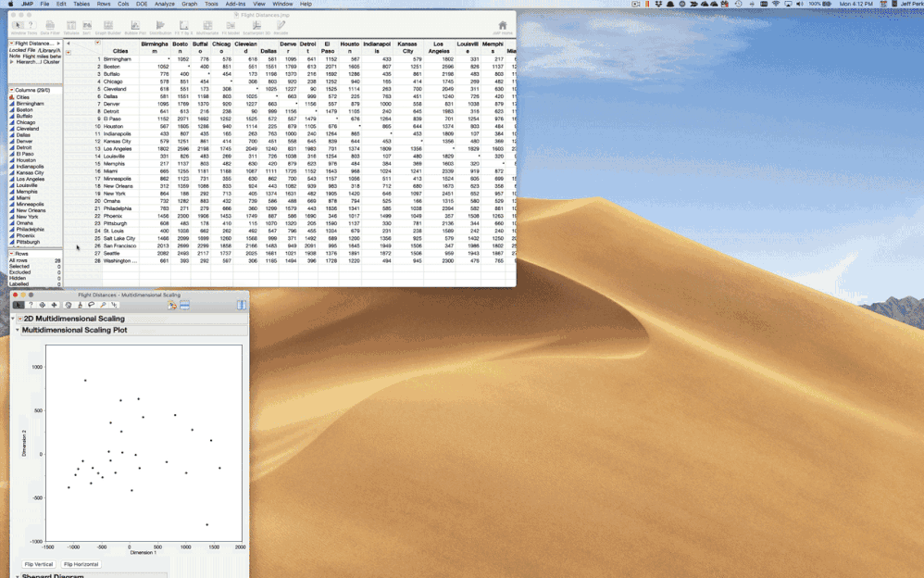Open the 2D Multidimensional Scaling red triangle menu
This screenshot has height=578, width=924.
tap(20, 319)
